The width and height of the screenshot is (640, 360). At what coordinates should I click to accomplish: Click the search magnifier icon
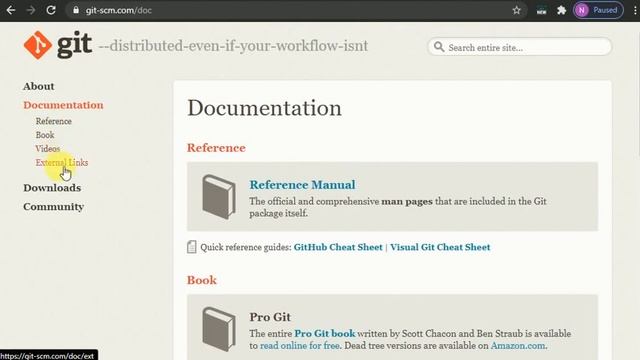[439, 47]
